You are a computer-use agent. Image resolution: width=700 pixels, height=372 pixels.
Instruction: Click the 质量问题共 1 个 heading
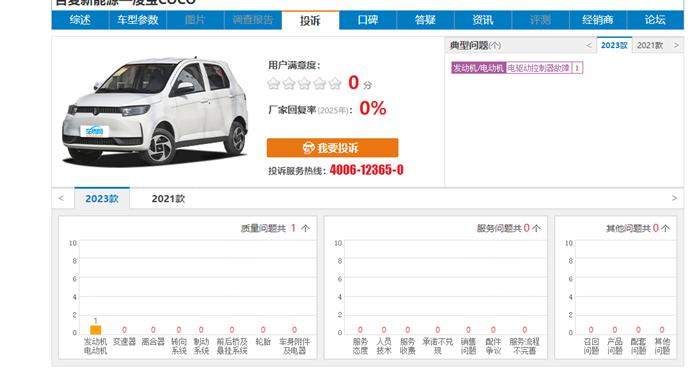point(275,228)
